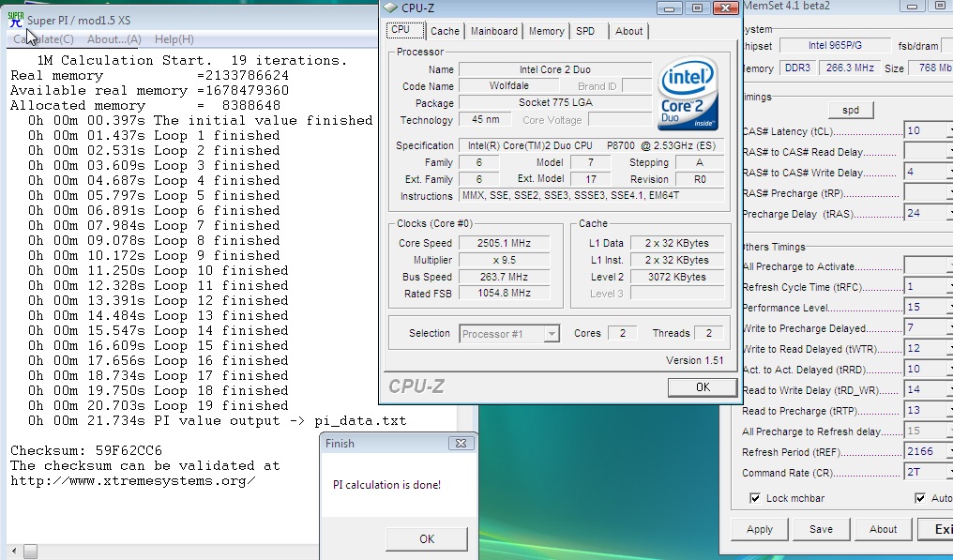The width and height of the screenshot is (953, 560).
Task: Open the RAS# Precharge (tRP) dropdown
Action: tap(949, 193)
